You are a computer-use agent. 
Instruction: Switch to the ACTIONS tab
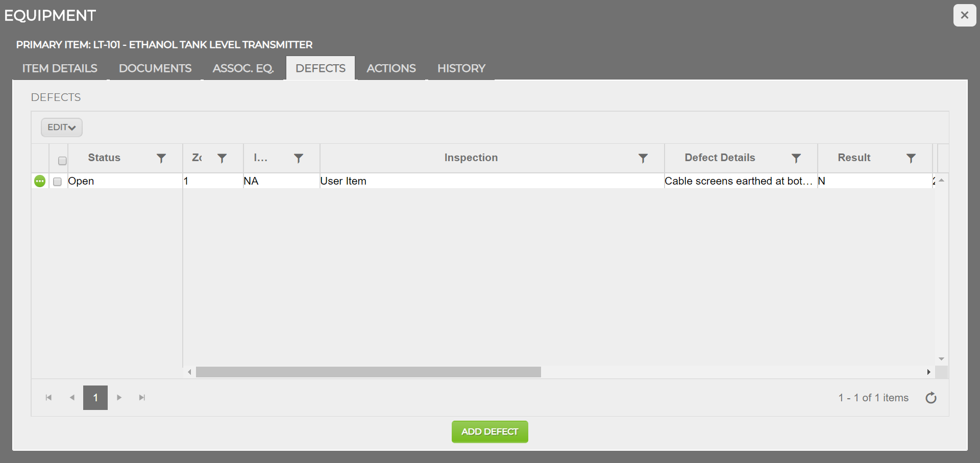pyautogui.click(x=391, y=68)
